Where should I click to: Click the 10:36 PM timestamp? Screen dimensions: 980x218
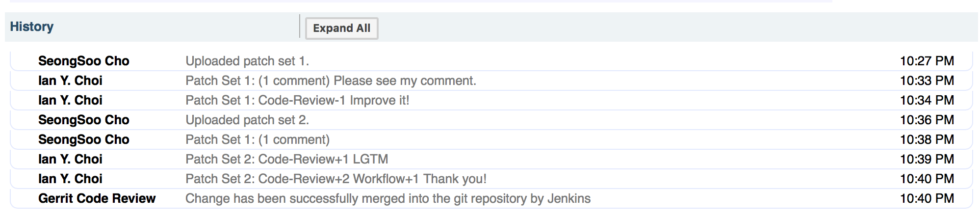tap(927, 120)
